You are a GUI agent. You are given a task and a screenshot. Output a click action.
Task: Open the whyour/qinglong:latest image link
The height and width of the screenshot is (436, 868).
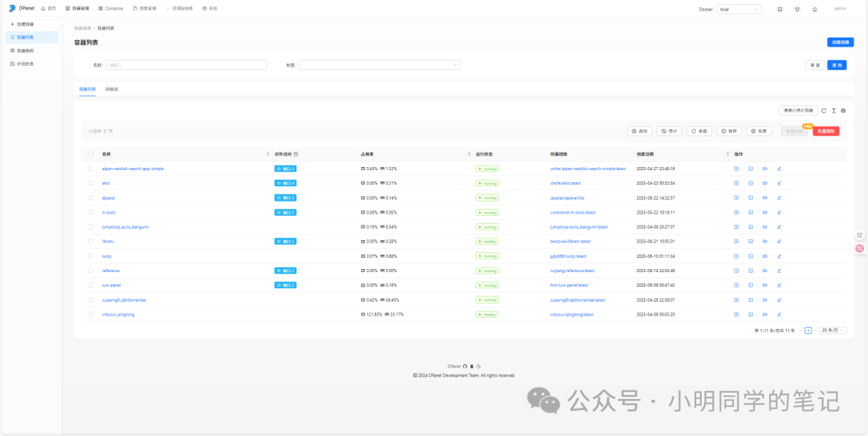tap(572, 314)
